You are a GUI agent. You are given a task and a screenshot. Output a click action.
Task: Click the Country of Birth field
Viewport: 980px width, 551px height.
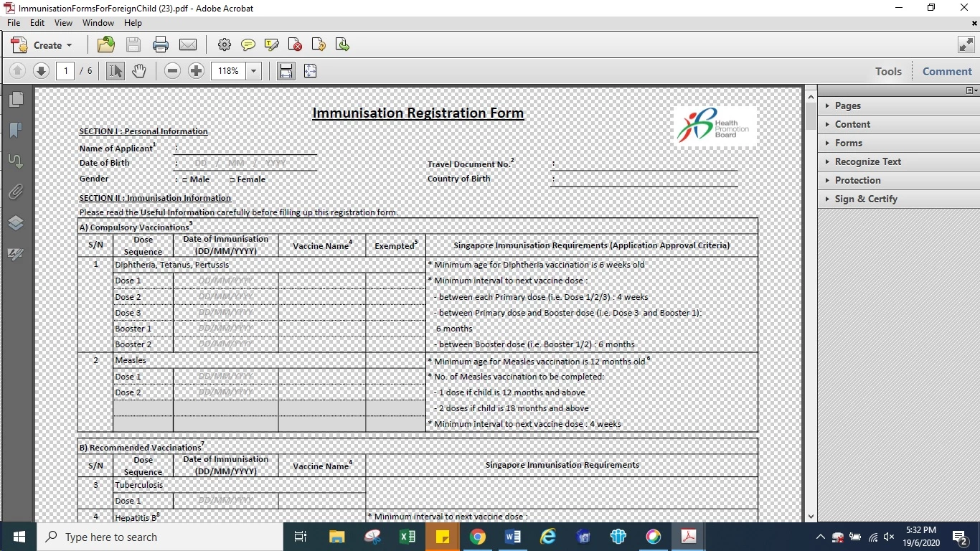click(x=644, y=179)
